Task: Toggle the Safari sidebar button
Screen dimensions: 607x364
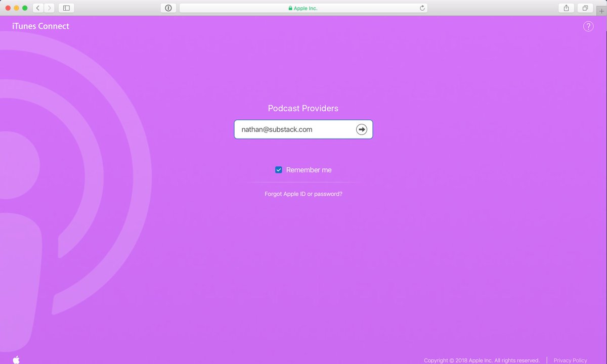Action: pyautogui.click(x=66, y=8)
